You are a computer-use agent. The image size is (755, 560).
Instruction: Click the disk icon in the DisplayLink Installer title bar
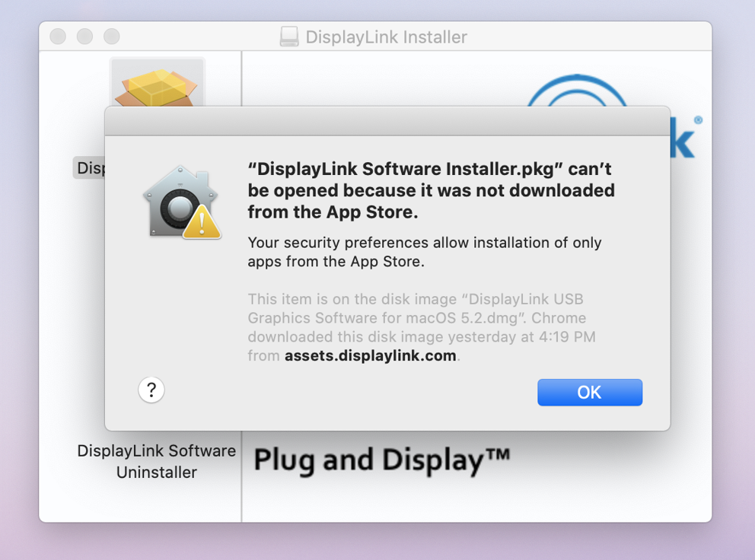pyautogui.click(x=289, y=37)
